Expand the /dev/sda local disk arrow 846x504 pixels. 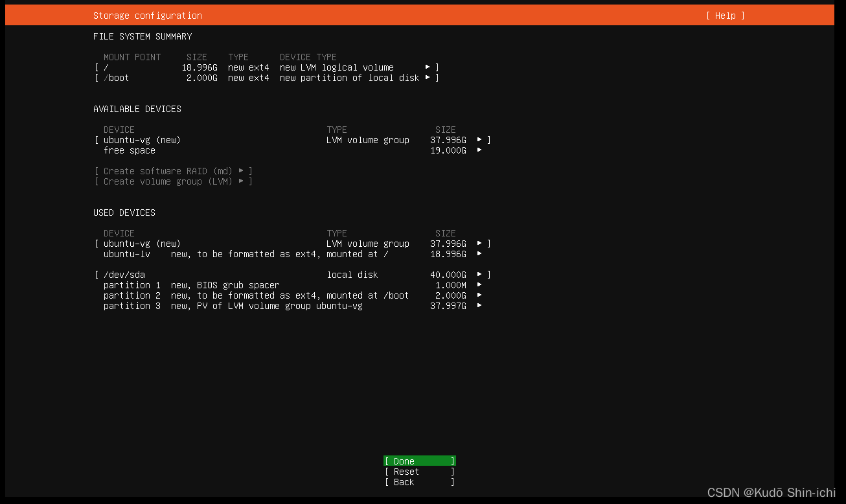coord(479,275)
